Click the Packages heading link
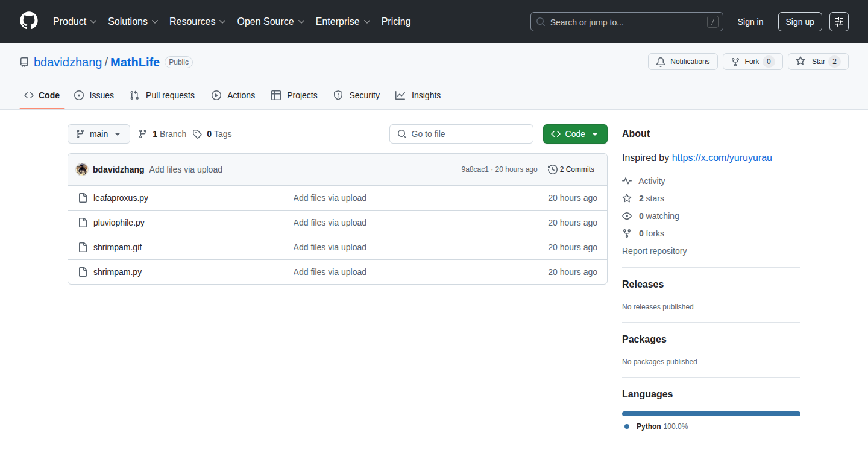Viewport: 868px width, 459px height. click(x=644, y=339)
